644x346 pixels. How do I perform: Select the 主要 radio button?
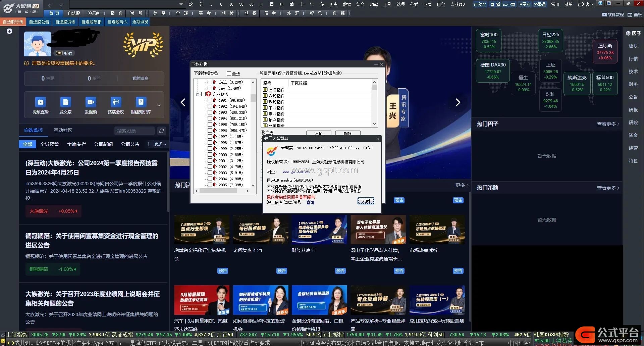(x=263, y=133)
